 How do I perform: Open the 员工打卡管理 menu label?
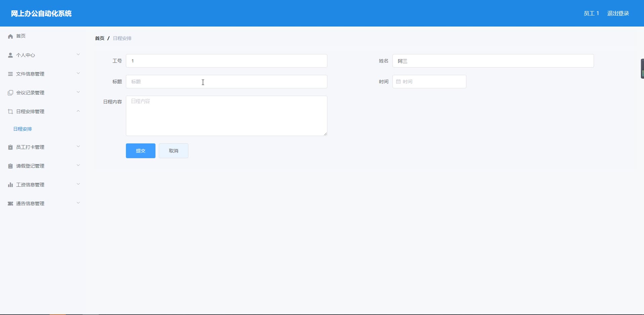[x=30, y=147]
